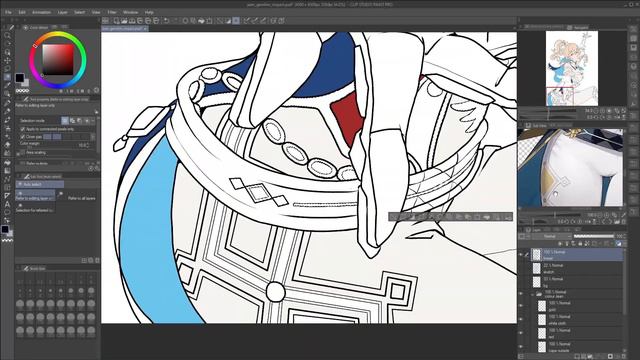Viewport: 640px width, 360px height.
Task: Toggle Apply to connected pixels only checkbox
Action: pyautogui.click(x=23, y=129)
